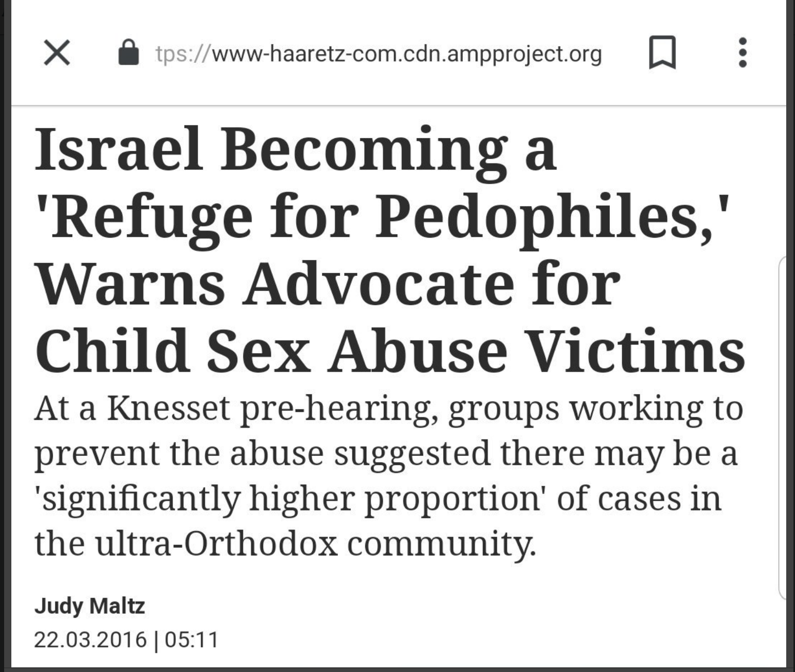
Task: Click the author name Judy Maltz
Action: click(90, 605)
